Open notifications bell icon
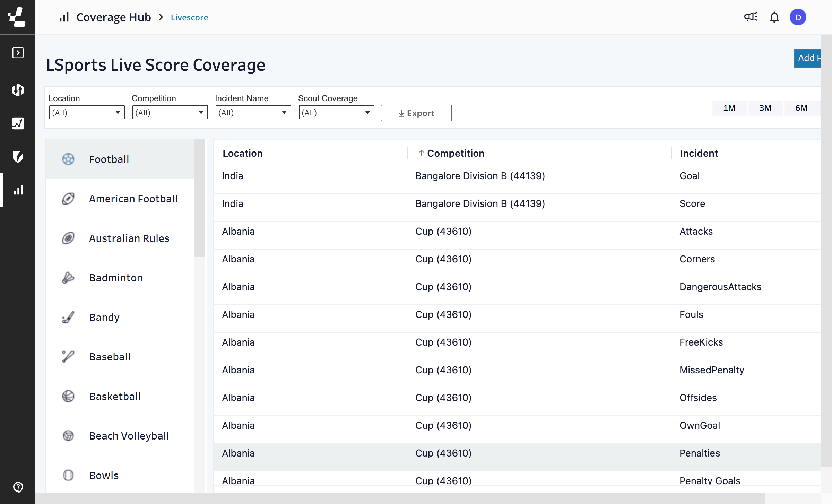This screenshot has width=832, height=504. 774,17
